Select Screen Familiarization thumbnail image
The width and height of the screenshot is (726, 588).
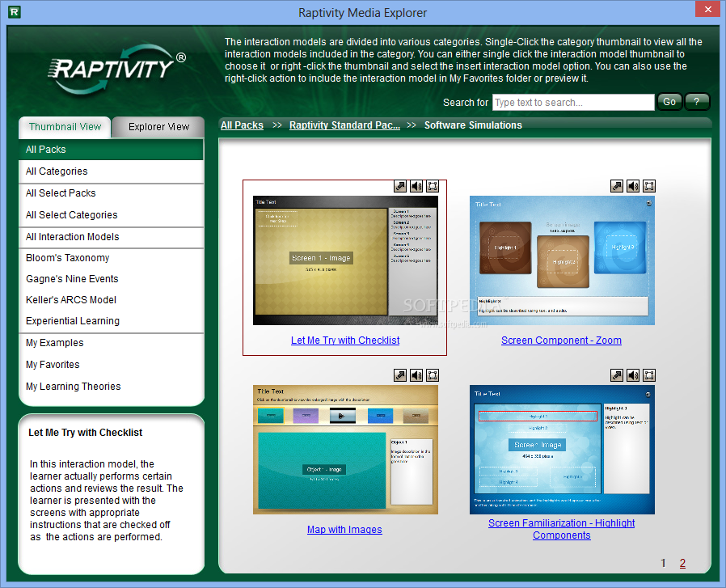(562, 450)
